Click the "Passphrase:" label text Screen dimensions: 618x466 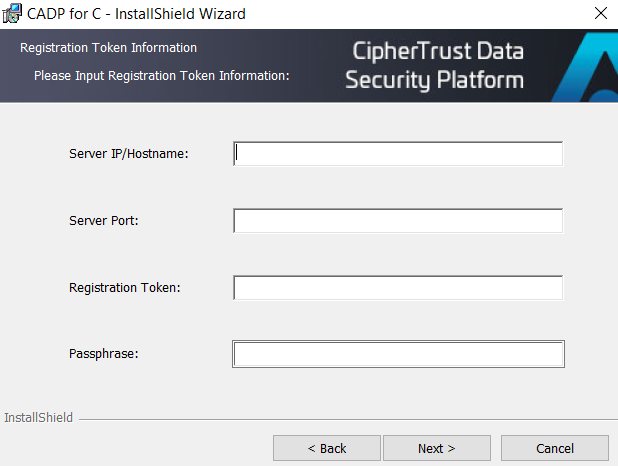pos(103,354)
